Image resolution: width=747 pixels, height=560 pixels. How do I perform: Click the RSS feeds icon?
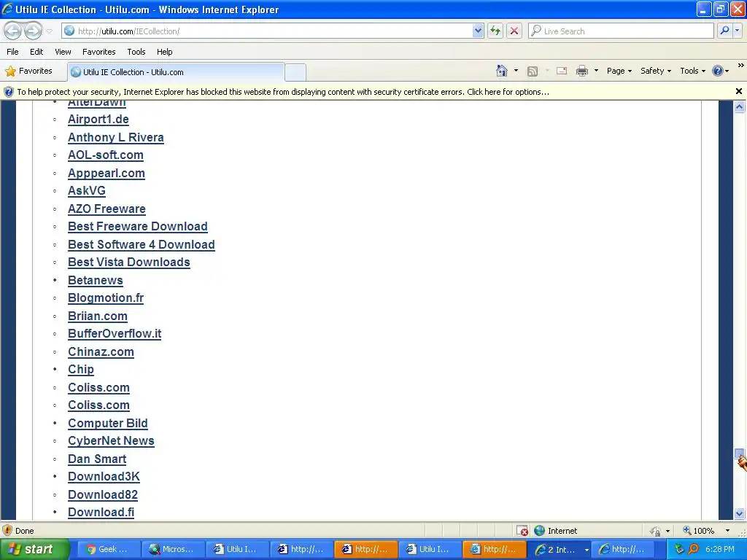pyautogui.click(x=533, y=71)
